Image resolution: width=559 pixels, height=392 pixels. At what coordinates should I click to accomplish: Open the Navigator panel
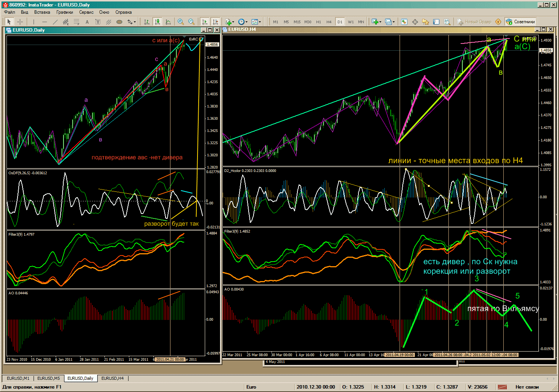point(426,22)
